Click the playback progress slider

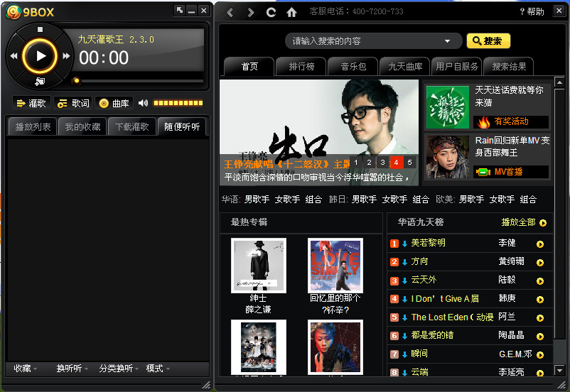pyautogui.click(x=138, y=81)
